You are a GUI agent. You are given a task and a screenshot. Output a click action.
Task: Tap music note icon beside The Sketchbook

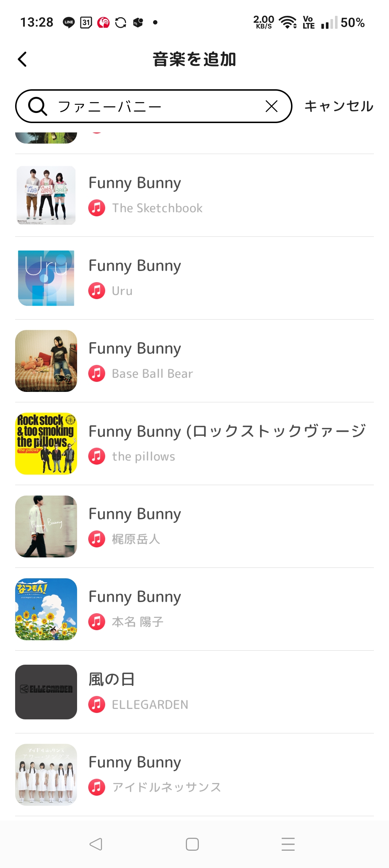97,208
